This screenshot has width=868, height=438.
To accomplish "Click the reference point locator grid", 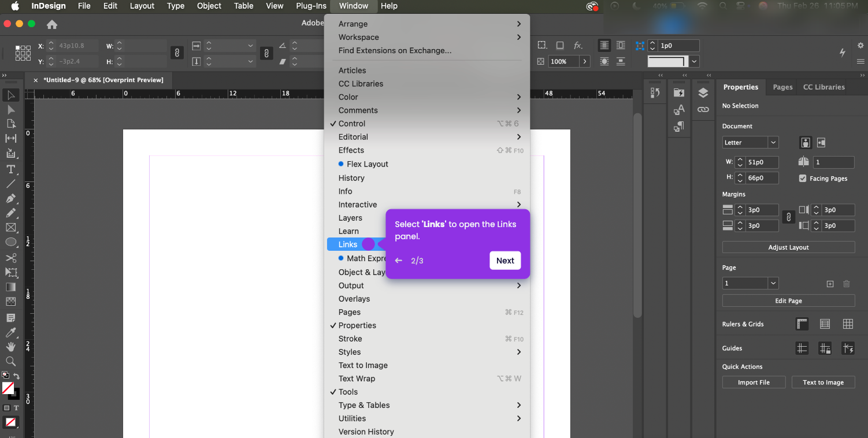I will tap(23, 53).
